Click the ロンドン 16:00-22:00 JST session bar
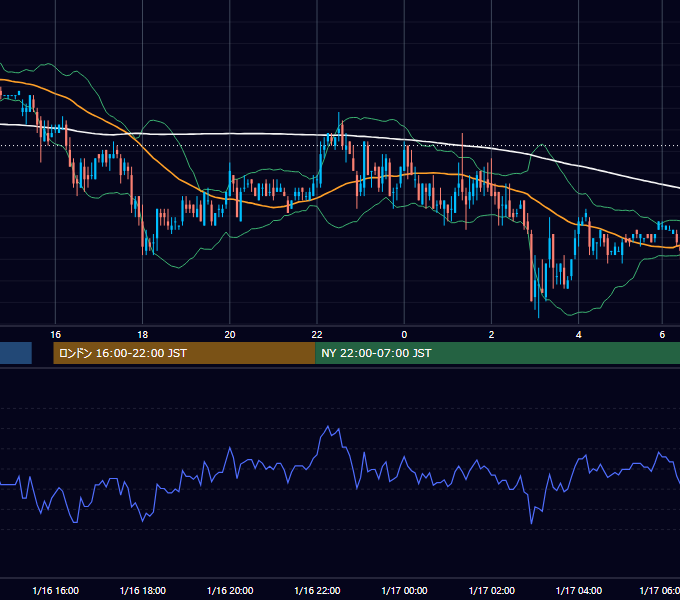 point(184,353)
